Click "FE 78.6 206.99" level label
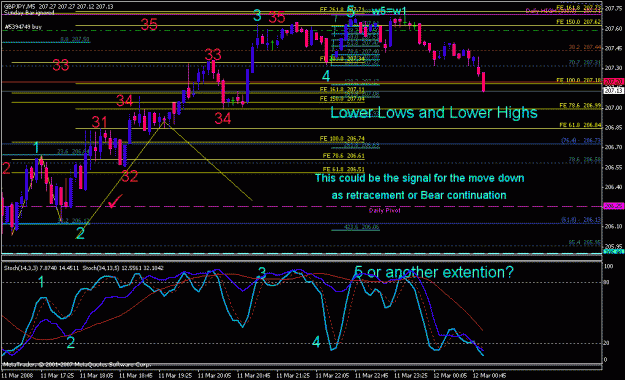 580,106
